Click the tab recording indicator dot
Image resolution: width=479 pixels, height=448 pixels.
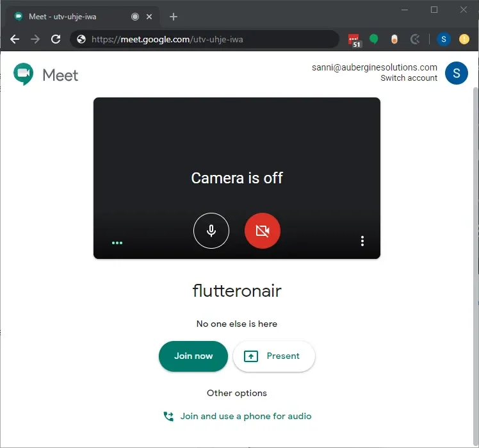point(135,17)
